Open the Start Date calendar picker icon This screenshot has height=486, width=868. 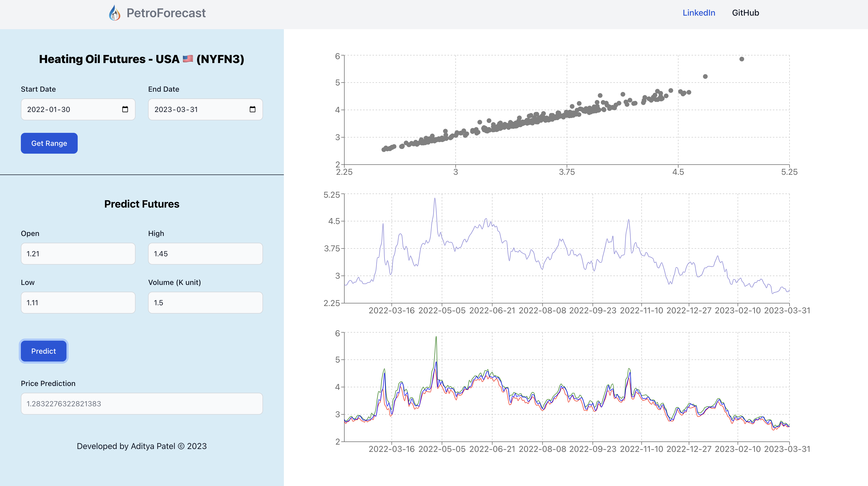tap(125, 109)
